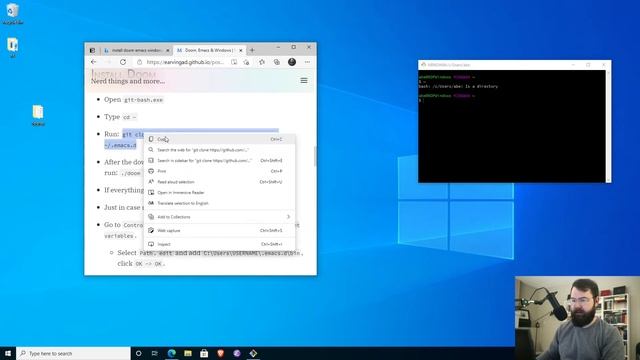Click inside the git bash terminal
Image resolution: width=640 pixels, height=360 pixels.
pyautogui.click(x=512, y=126)
